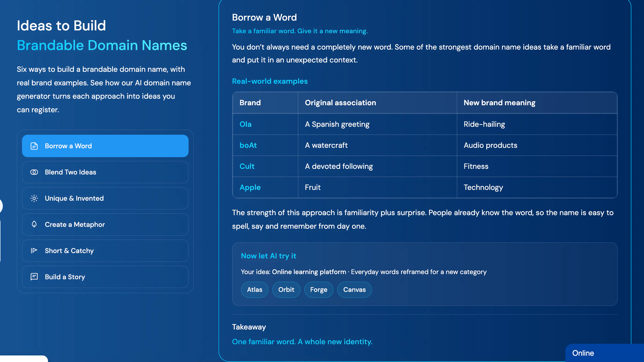Click the boAt brand link
This screenshot has width=644, height=362.
[x=248, y=145]
